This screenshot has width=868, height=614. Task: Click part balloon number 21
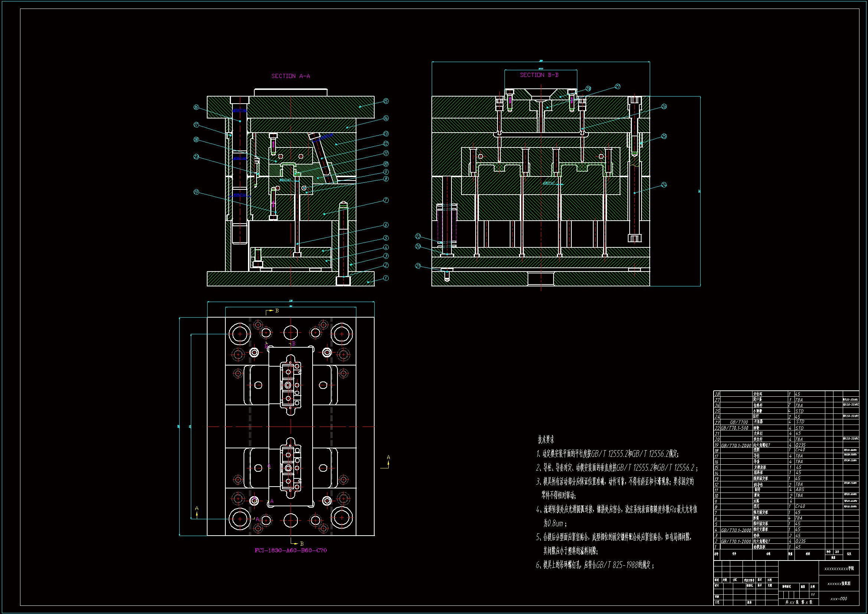[418, 266]
